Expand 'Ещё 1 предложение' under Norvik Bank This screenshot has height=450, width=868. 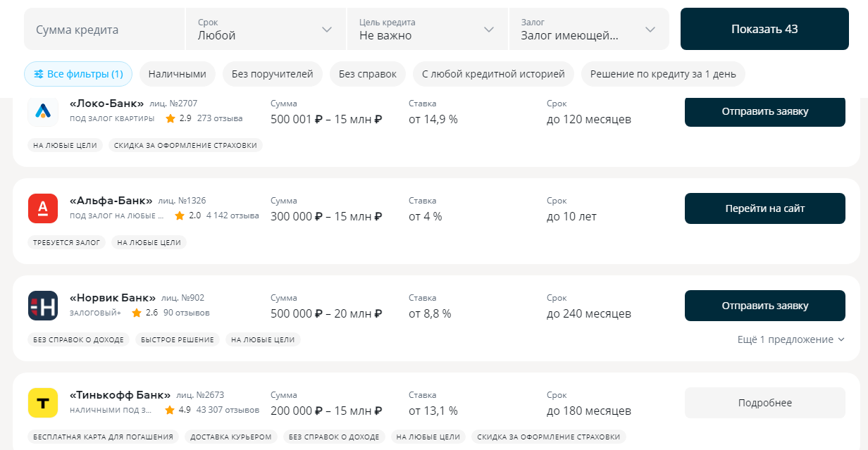790,339
